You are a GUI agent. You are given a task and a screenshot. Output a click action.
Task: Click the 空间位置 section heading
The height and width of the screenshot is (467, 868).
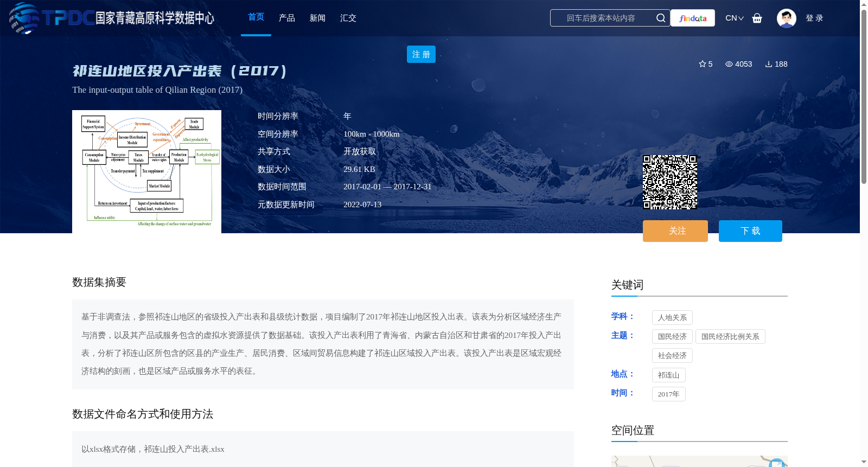tap(633, 431)
